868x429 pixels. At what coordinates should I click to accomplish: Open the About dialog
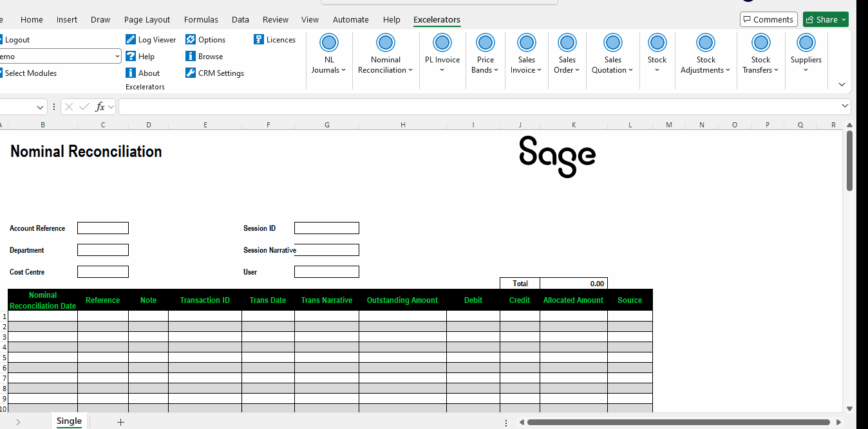click(x=142, y=73)
